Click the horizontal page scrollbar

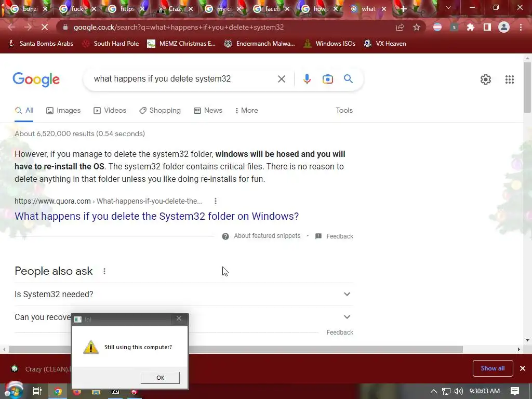click(x=235, y=350)
